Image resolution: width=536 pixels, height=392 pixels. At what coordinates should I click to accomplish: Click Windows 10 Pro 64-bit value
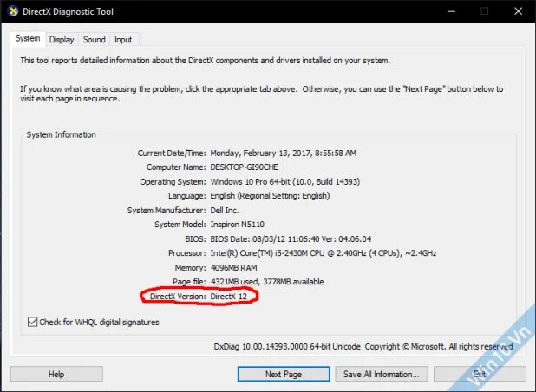pyautogui.click(x=284, y=181)
